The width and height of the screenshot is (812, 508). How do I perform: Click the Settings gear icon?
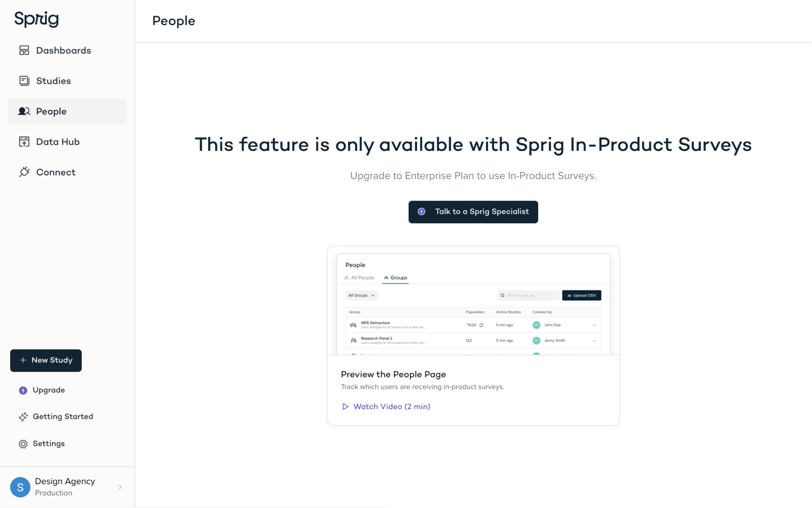tap(23, 444)
